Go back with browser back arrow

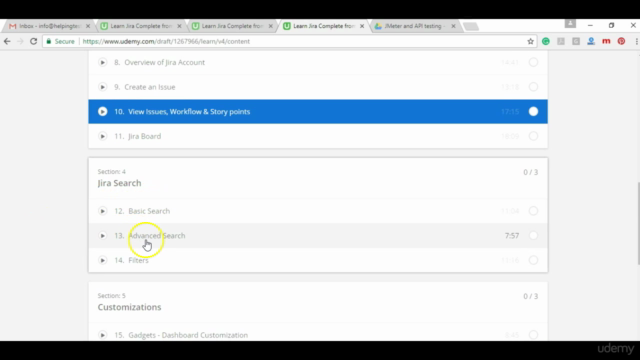coord(7,41)
